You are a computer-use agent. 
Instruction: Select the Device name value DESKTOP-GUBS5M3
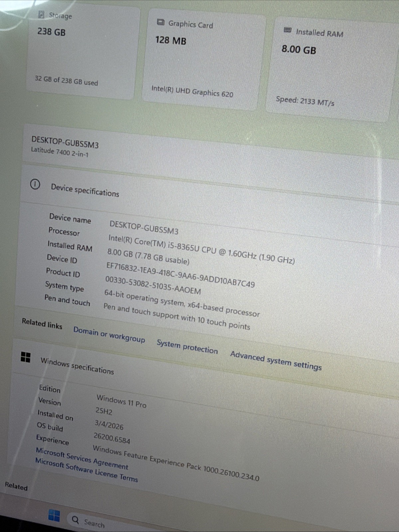point(144,228)
